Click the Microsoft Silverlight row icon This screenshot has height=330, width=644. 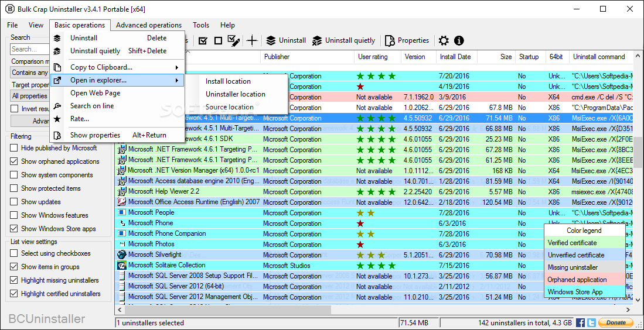(121, 255)
